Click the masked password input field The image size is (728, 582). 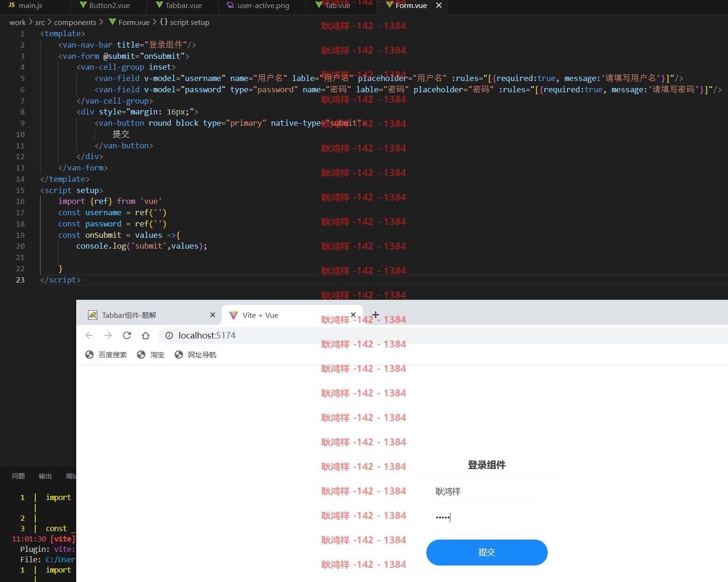487,517
